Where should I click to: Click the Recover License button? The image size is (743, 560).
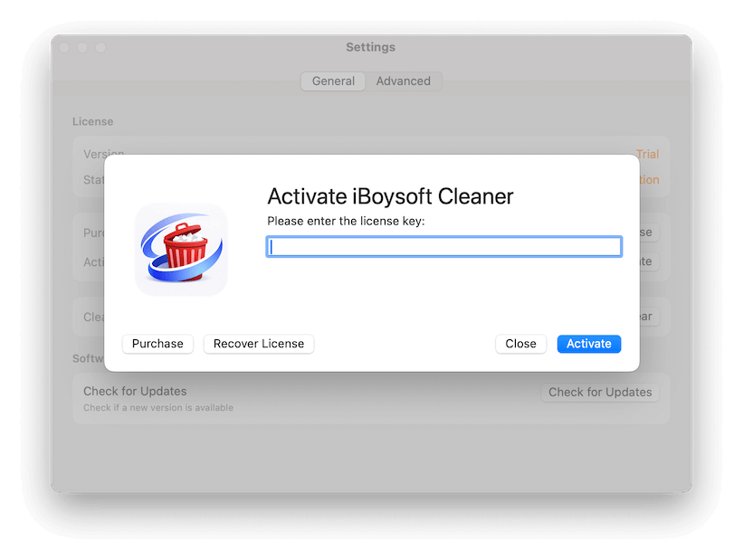coord(259,344)
